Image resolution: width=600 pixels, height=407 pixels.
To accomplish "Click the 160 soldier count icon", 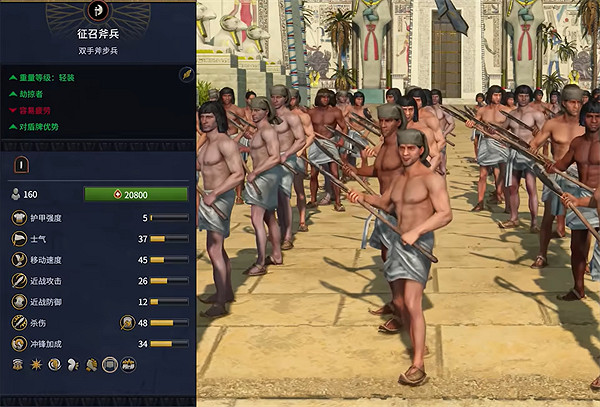I will pos(15,194).
